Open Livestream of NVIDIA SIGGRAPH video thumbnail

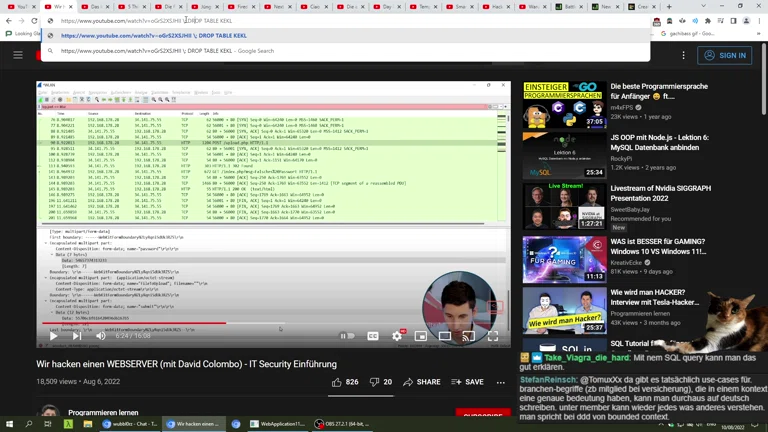(x=564, y=206)
